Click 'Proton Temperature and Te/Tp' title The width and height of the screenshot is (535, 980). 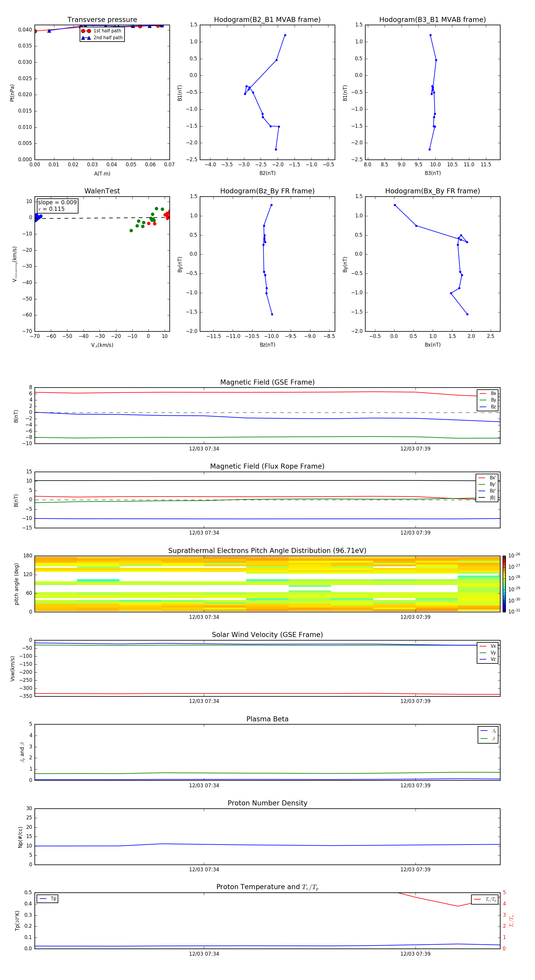[x=267, y=887]
